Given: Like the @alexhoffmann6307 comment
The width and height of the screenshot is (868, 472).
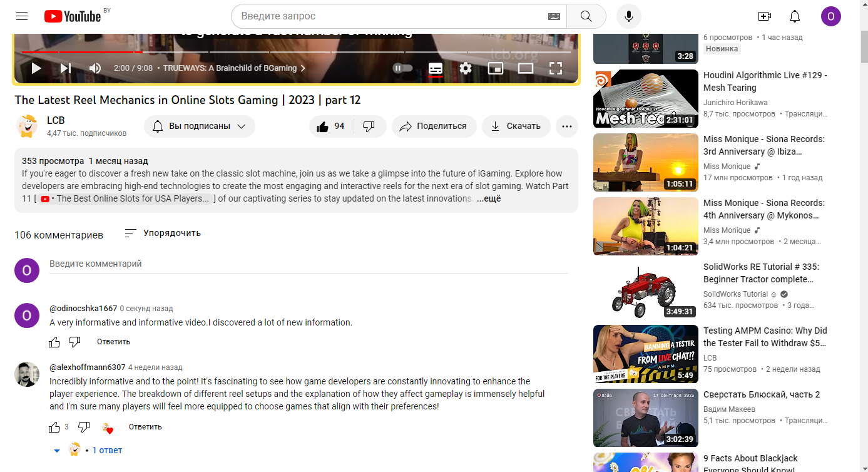Looking at the screenshot, I should [54, 427].
